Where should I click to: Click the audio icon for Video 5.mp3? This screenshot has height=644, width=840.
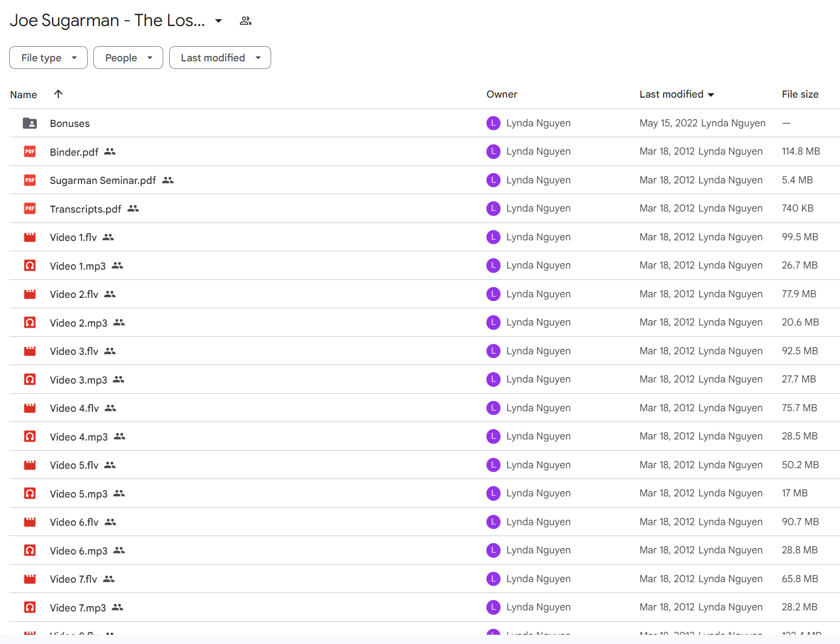point(30,493)
